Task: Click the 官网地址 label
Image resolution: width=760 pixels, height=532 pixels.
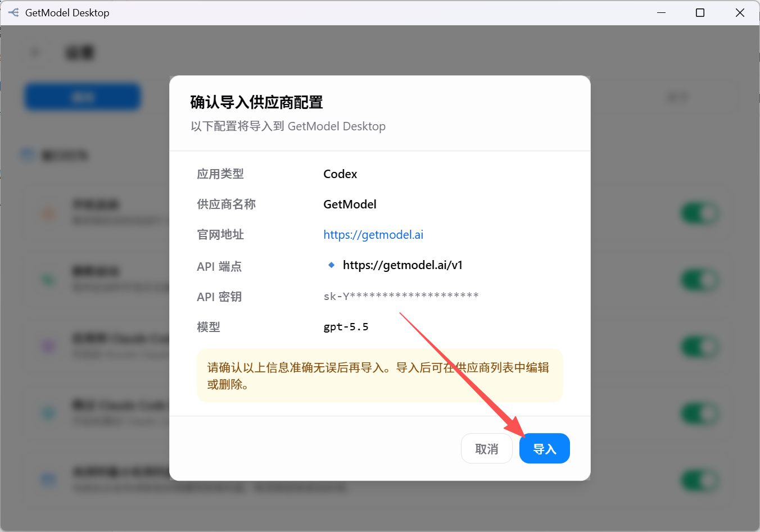Action: [x=220, y=235]
